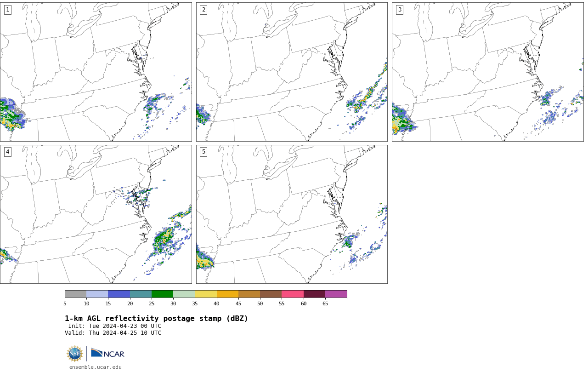Click the yellow 35-40 dBZ swatch
588x372 pixels.
pos(206,294)
